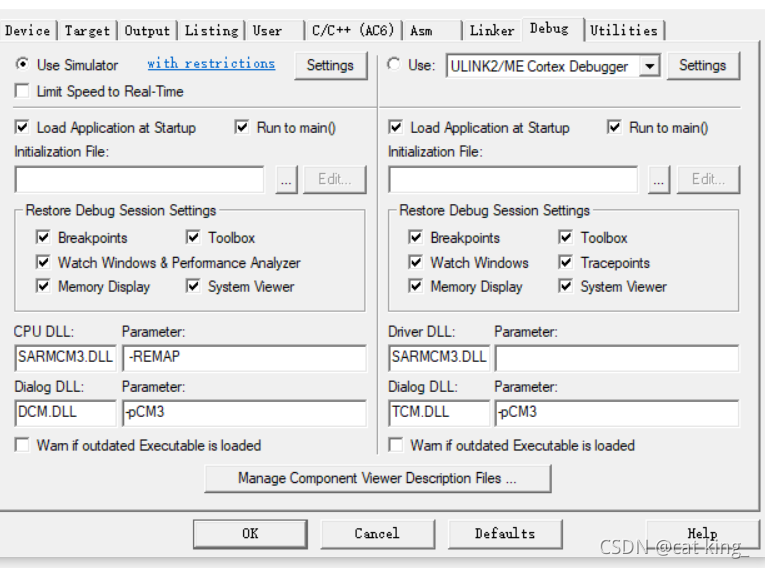Expand the ULINK2/ME Cortex Debugger dropdown
Image resolution: width=765 pixels, height=568 pixels.
(650, 66)
